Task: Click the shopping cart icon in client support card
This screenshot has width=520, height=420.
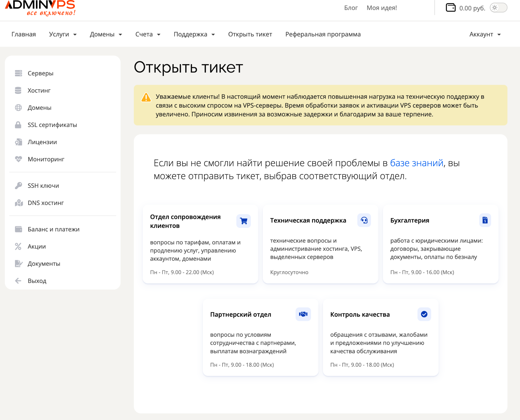Action: [x=243, y=221]
